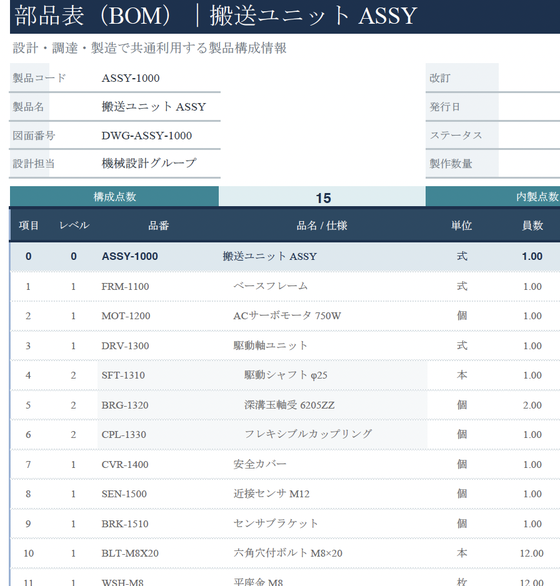Select part number CPL-1330

(124, 435)
